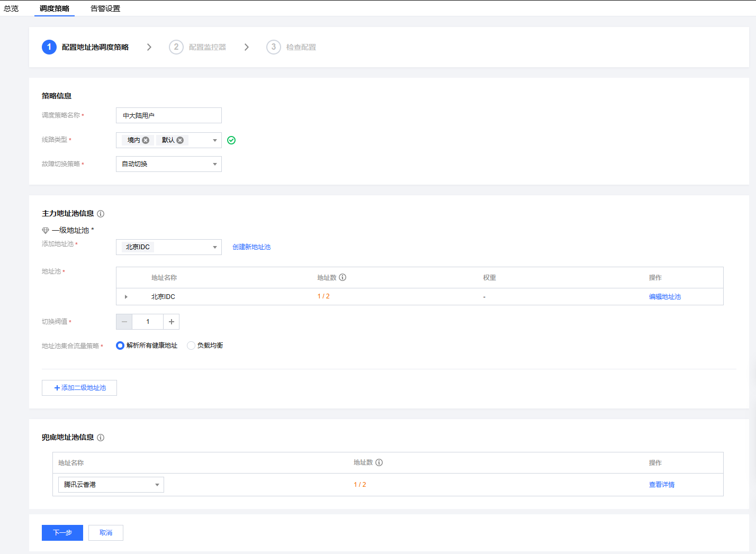Image resolution: width=756 pixels, height=554 pixels.
Task: Increase the 切换阈值 value with plus button
Action: coord(172,322)
